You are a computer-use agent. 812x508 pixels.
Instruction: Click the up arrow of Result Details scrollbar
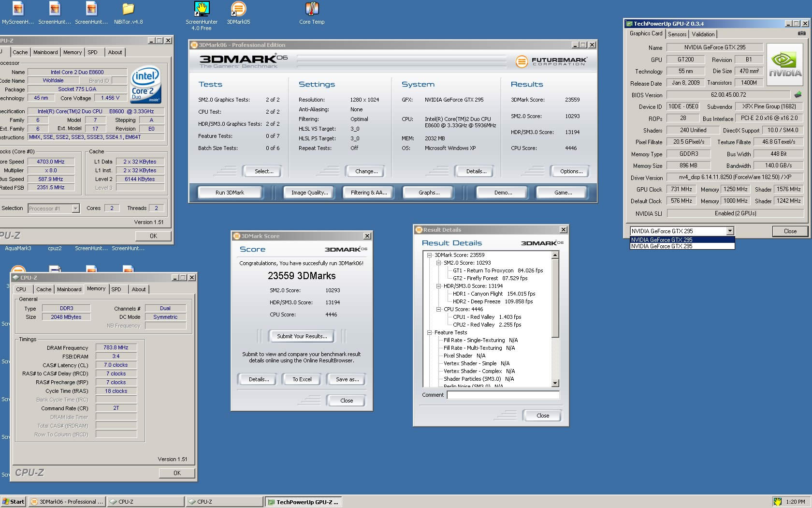[555, 255]
